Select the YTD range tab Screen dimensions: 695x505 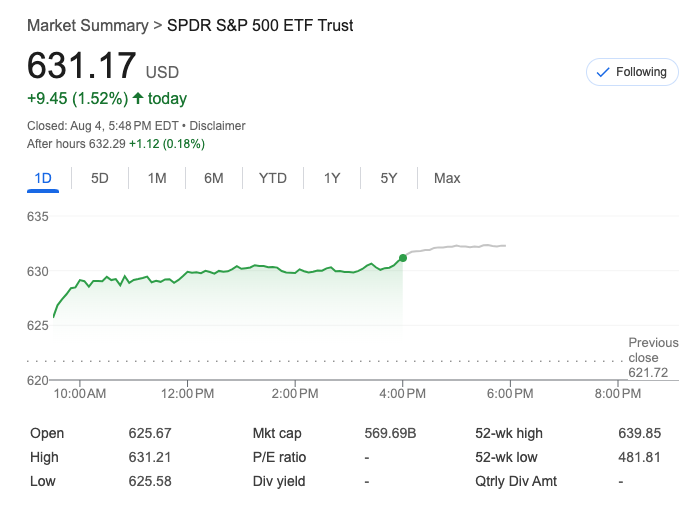tap(273, 178)
